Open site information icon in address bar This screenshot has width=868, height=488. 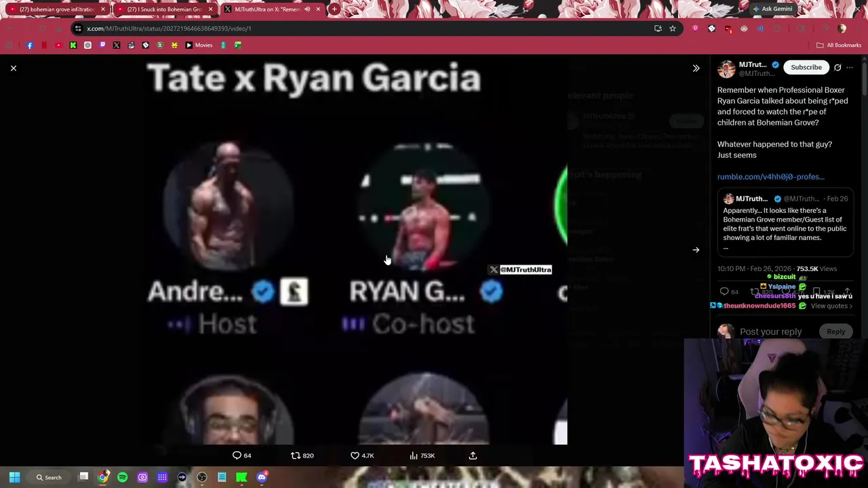(78, 28)
